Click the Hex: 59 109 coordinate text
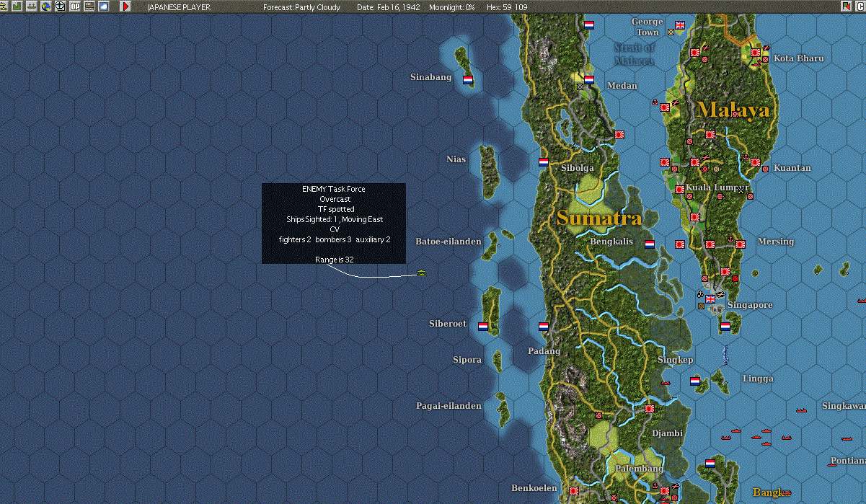The width and height of the screenshot is (866, 504). click(507, 6)
